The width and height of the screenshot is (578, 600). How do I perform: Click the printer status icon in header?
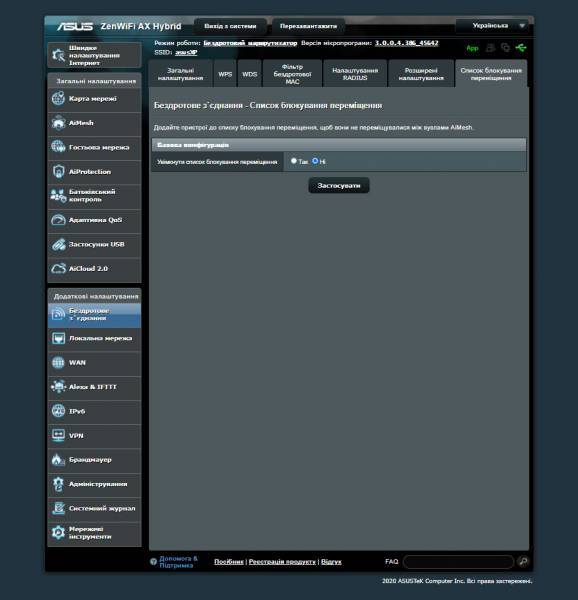pyautogui.click(x=490, y=48)
